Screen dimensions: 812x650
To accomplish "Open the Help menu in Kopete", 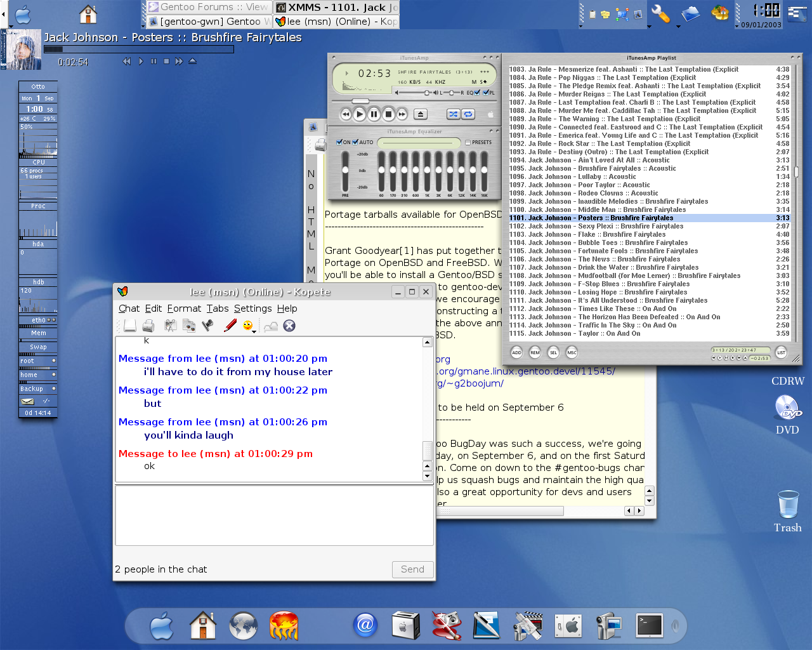I will (287, 308).
